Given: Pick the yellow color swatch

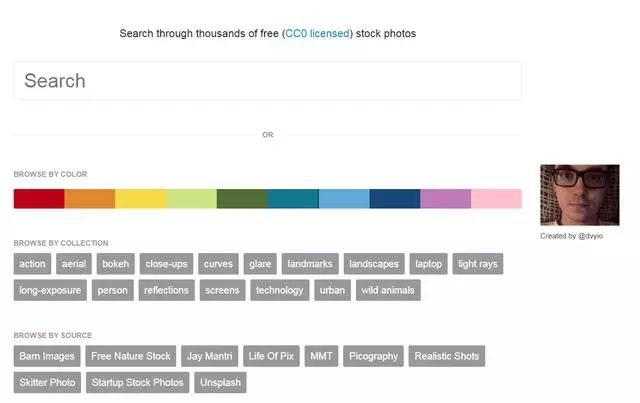Looking at the screenshot, I should (141, 199).
